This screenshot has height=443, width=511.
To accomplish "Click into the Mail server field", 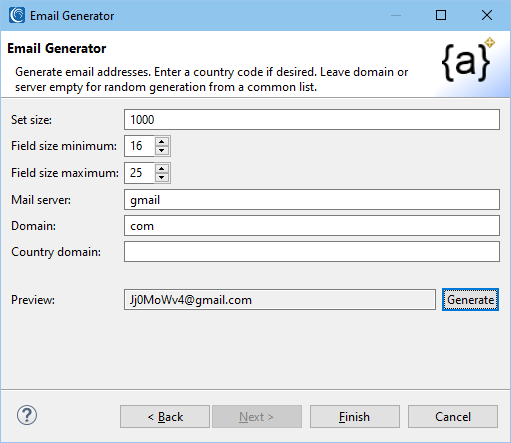I will [x=312, y=200].
